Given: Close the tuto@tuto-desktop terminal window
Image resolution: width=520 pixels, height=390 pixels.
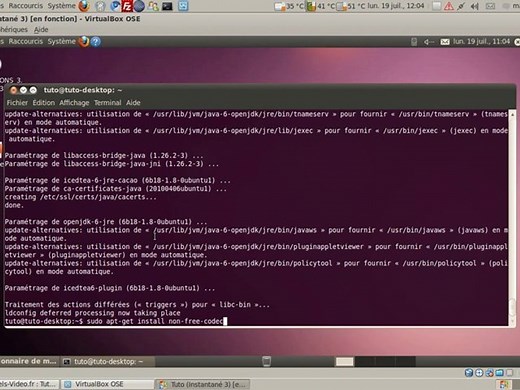Looking at the screenshot, I should coord(13,90).
